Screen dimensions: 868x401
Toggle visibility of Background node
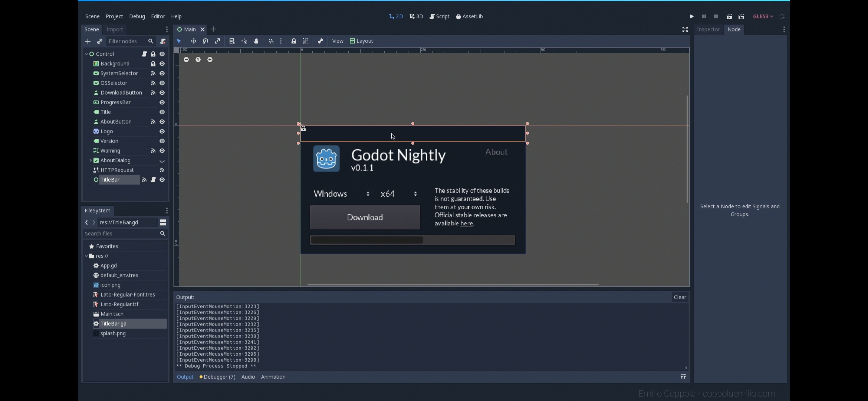point(162,63)
